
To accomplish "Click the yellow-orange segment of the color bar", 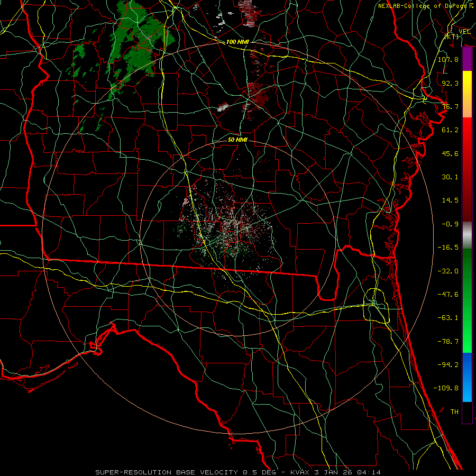I will 467,94.
